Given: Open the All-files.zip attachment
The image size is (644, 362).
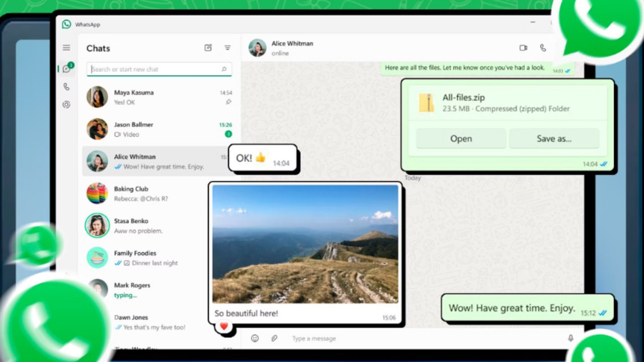Looking at the screenshot, I should (x=460, y=138).
